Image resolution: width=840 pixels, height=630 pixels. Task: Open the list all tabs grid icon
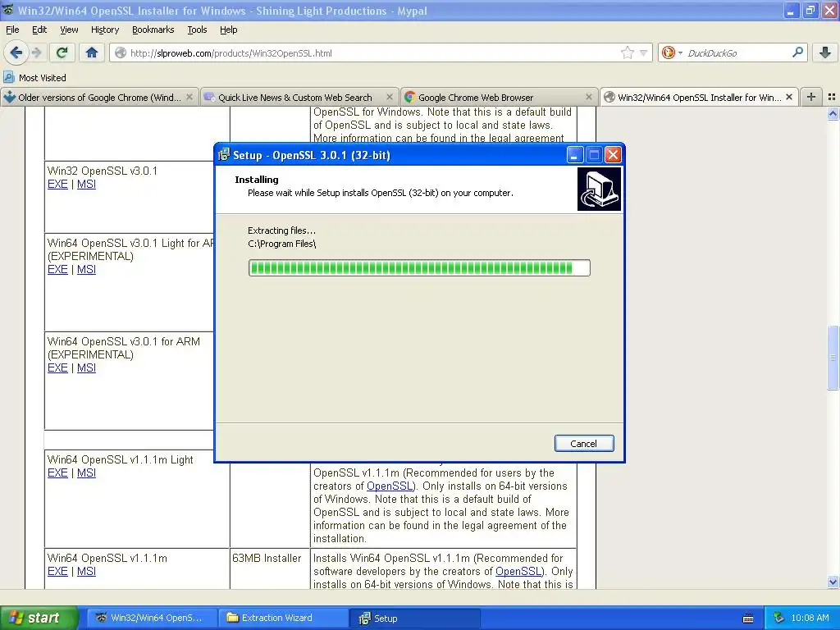tap(832, 97)
